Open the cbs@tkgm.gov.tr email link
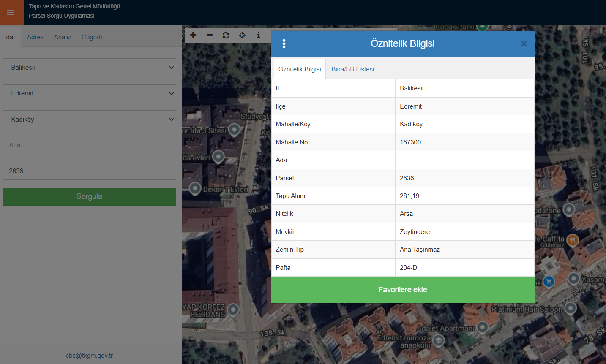This screenshot has width=606, height=364. pyautogui.click(x=89, y=356)
